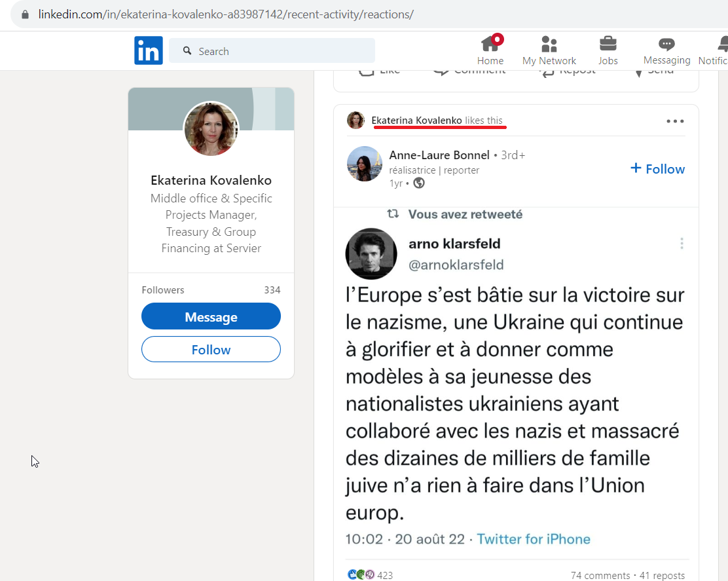
Task: Open the 74 comments link
Action: pos(600,575)
